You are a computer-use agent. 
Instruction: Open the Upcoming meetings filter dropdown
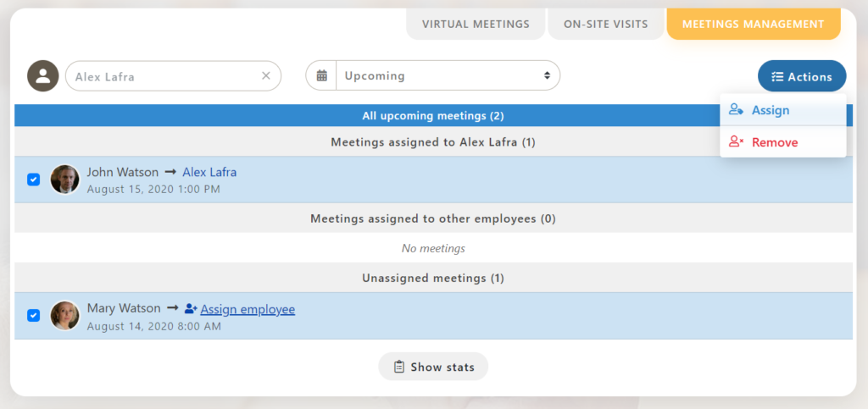coord(448,76)
